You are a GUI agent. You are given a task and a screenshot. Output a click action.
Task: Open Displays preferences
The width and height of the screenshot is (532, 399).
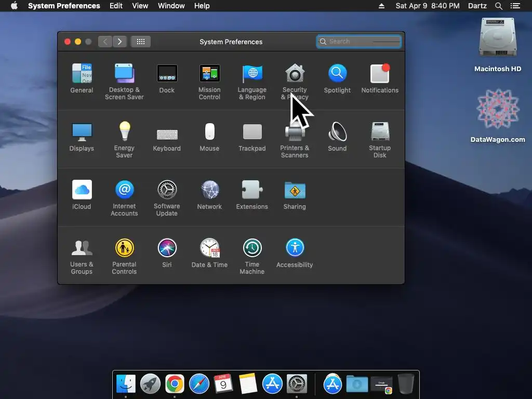coord(82,137)
